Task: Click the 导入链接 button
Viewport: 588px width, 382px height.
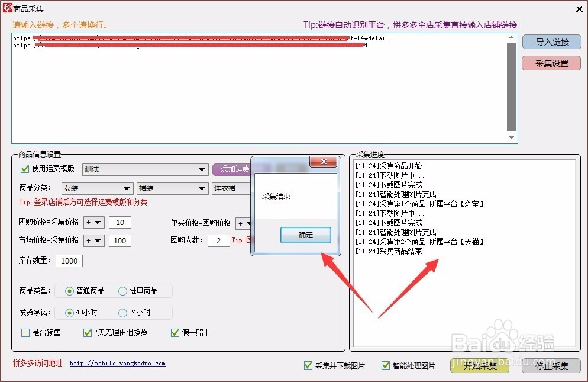Action: pos(552,42)
